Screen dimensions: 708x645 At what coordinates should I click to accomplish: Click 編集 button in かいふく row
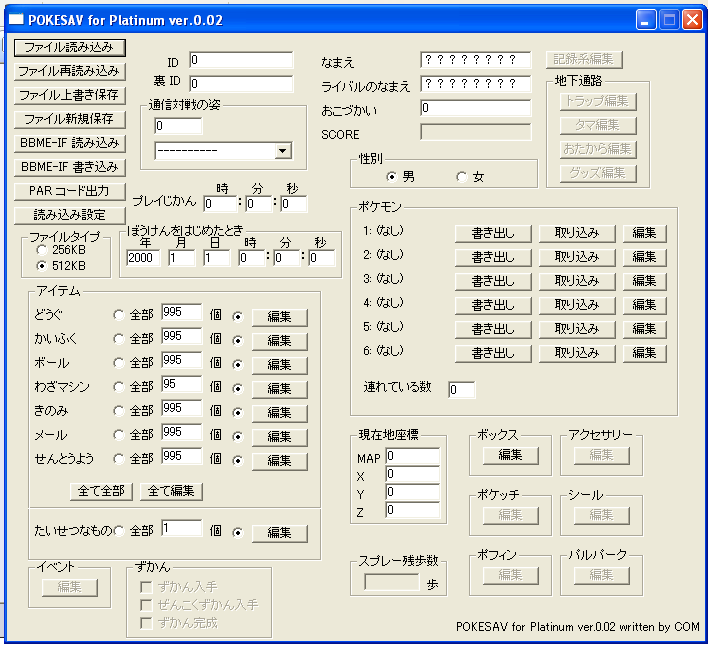[279, 341]
